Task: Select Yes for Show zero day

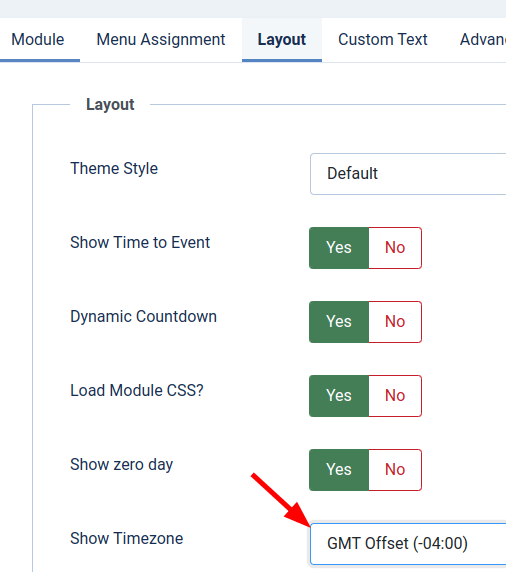Action: (339, 470)
